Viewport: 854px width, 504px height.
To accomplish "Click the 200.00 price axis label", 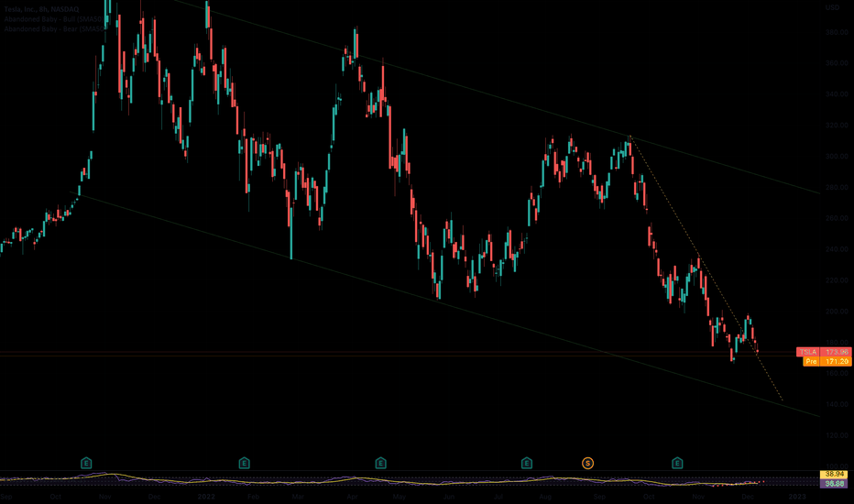I will pos(837,312).
